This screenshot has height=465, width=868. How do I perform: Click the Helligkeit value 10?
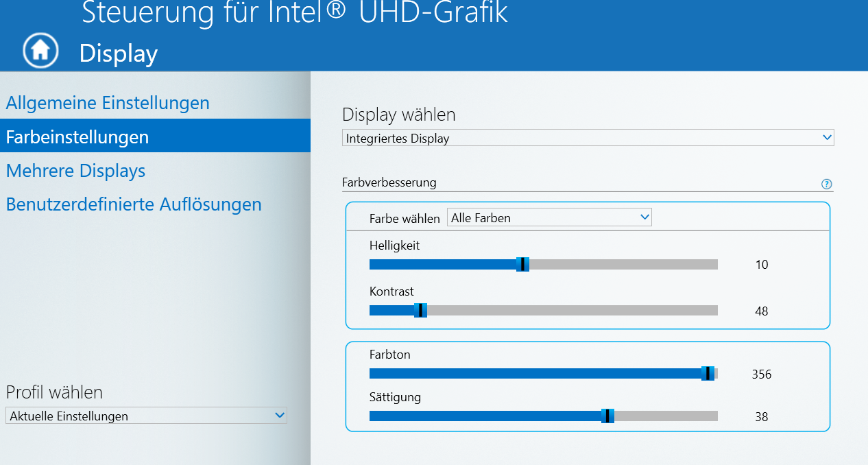click(762, 265)
